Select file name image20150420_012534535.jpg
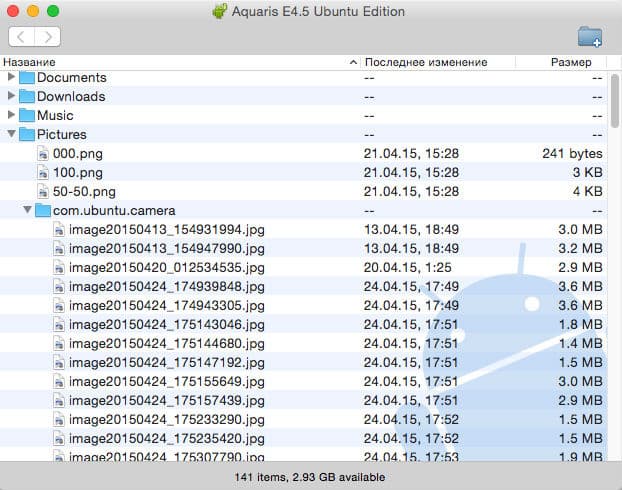This screenshot has height=490, width=622. pos(167,268)
